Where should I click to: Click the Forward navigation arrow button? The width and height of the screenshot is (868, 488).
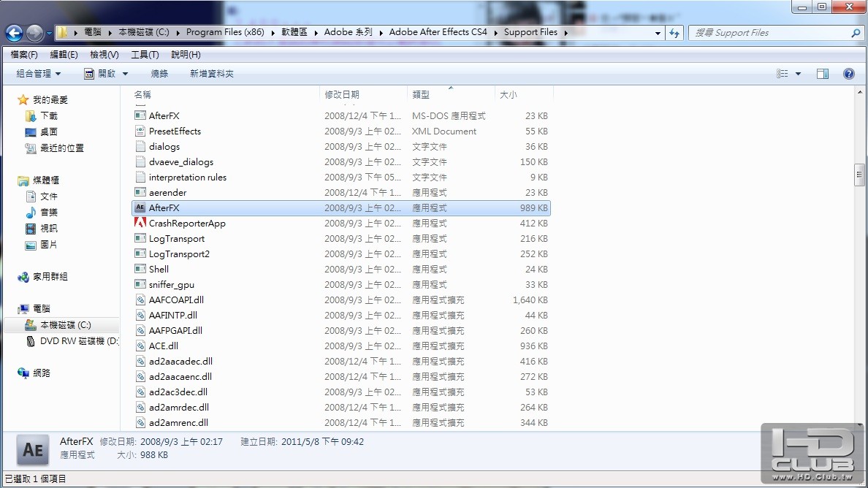coord(34,33)
